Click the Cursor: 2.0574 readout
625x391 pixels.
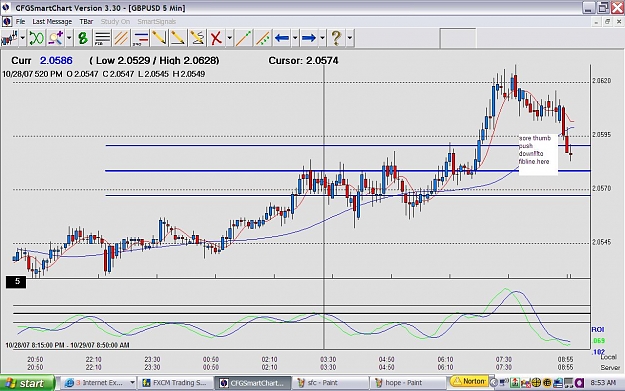(303, 61)
